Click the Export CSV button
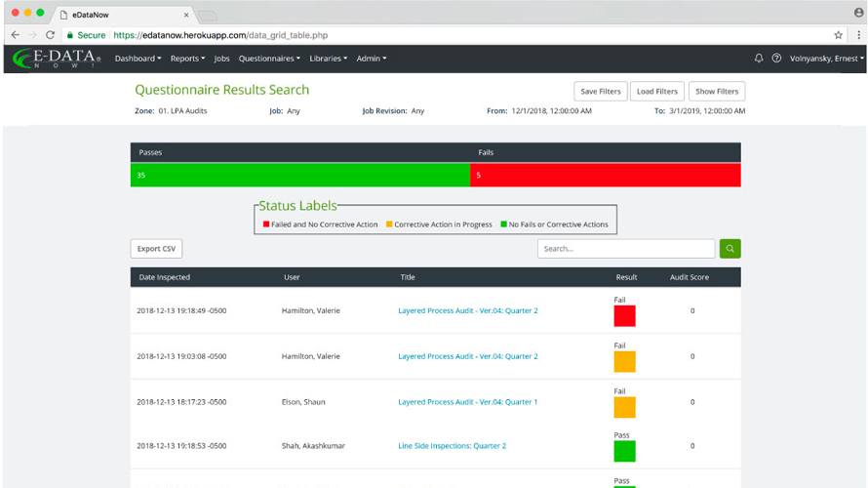Viewport: 868px width, 488px height. 156,249
